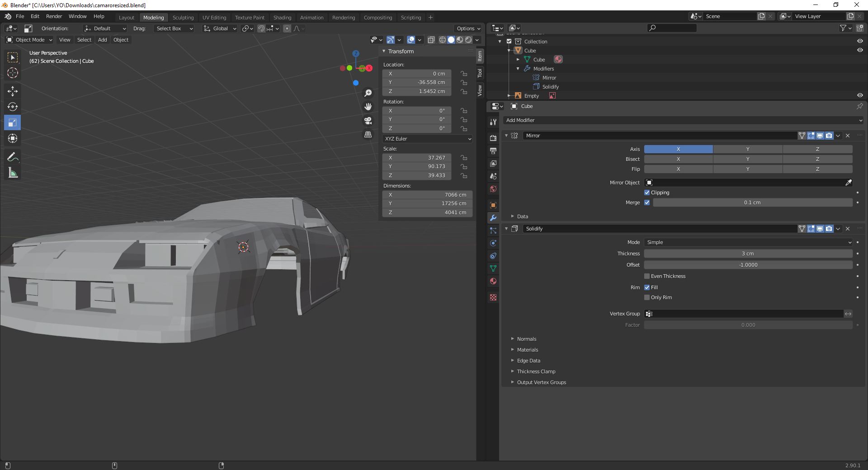Viewport: 868px width, 470px height.
Task: Toggle the Rim Fill checkbox
Action: tap(647, 287)
